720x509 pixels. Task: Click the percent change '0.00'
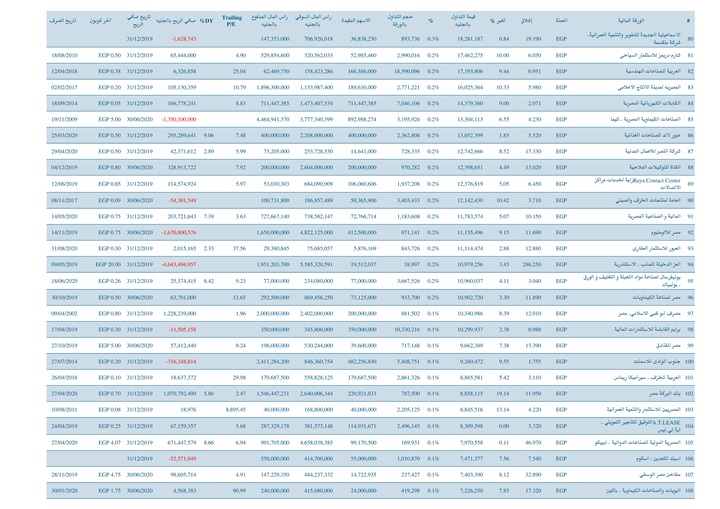[x=504, y=426]
